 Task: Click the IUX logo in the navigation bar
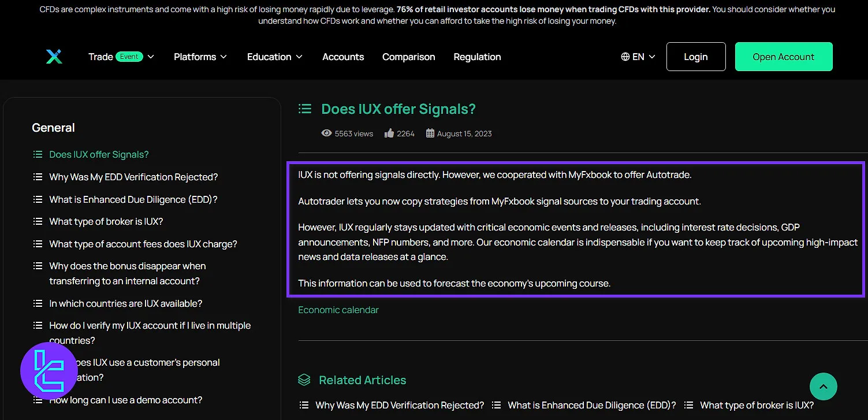54,56
